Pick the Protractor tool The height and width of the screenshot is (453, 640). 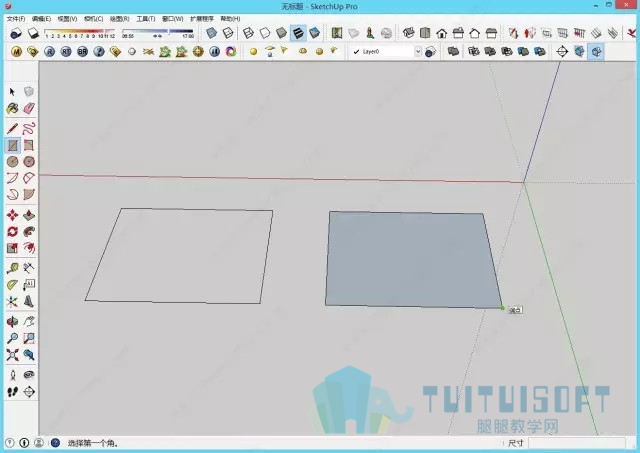pos(12,285)
